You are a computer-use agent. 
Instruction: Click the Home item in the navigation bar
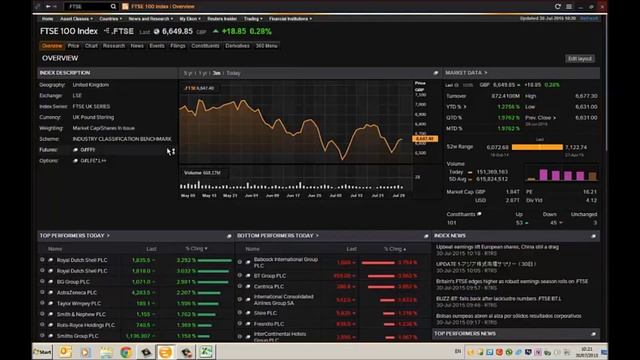pyautogui.click(x=47, y=19)
